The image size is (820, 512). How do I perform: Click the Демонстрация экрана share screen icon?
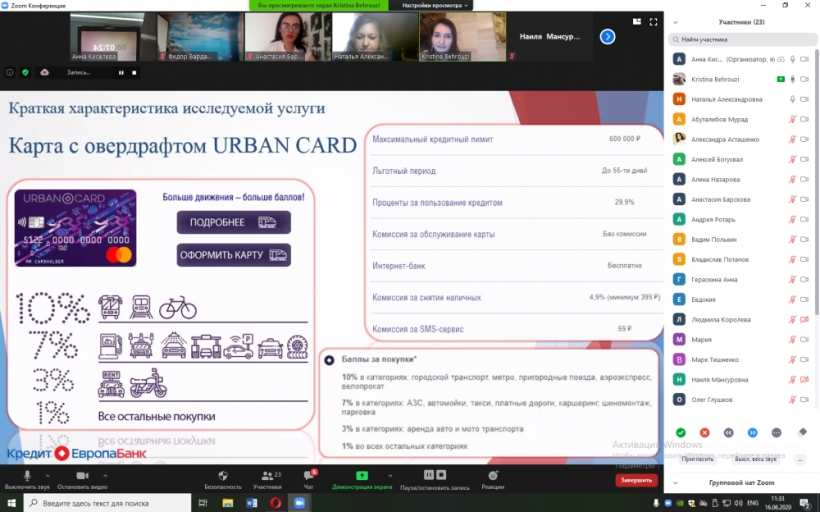coord(361,475)
